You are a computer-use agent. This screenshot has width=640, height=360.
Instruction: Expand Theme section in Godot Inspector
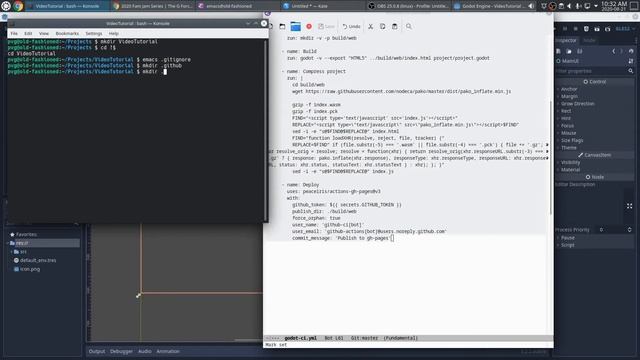pos(569,148)
